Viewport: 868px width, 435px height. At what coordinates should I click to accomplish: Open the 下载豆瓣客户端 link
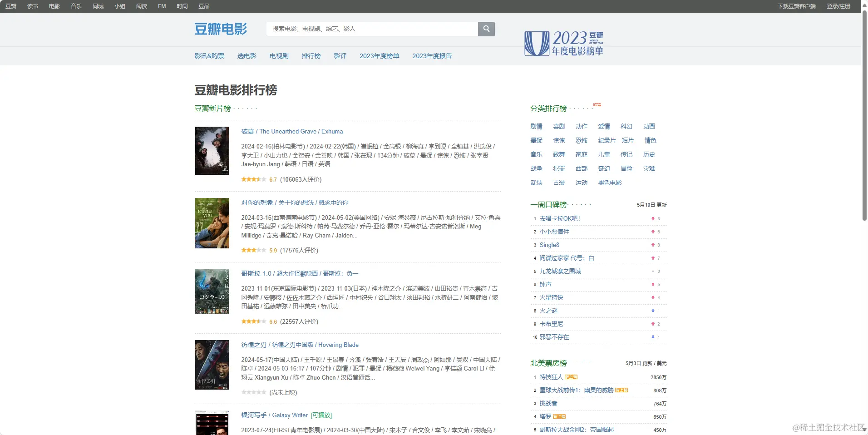(796, 6)
